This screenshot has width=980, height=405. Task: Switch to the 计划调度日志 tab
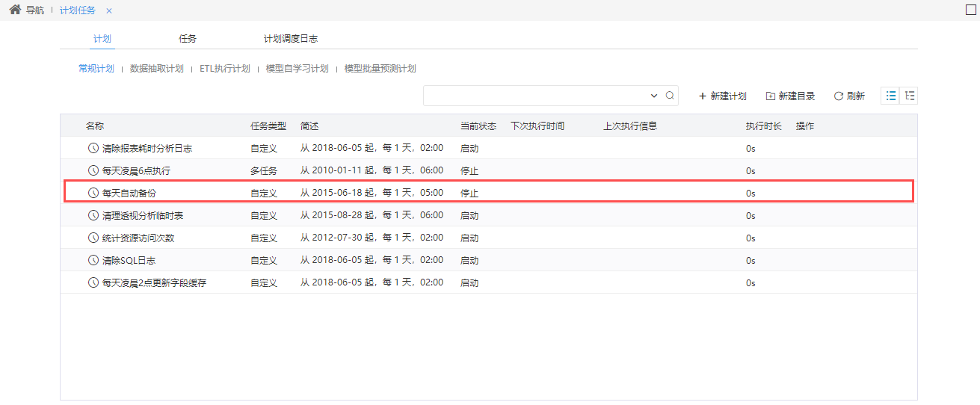291,38
